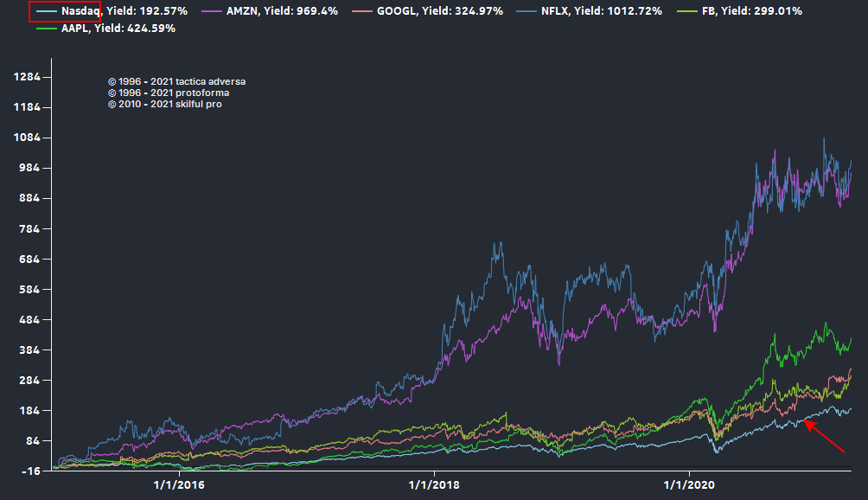Click the 1/1/2016 date axis label
The image size is (868, 500).
(178, 484)
